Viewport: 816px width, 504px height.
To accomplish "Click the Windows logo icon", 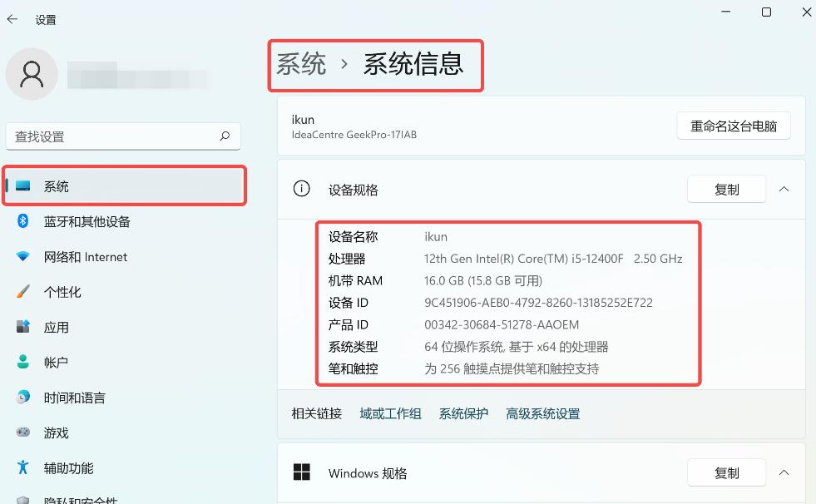I will (301, 472).
